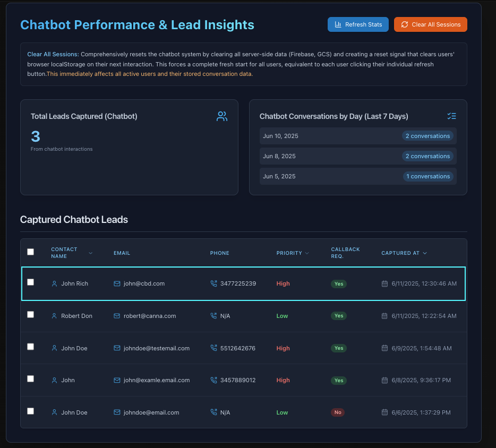Click the 2 conversations badge for Jun 10
Screen dimensions: 496x448
coord(427,136)
